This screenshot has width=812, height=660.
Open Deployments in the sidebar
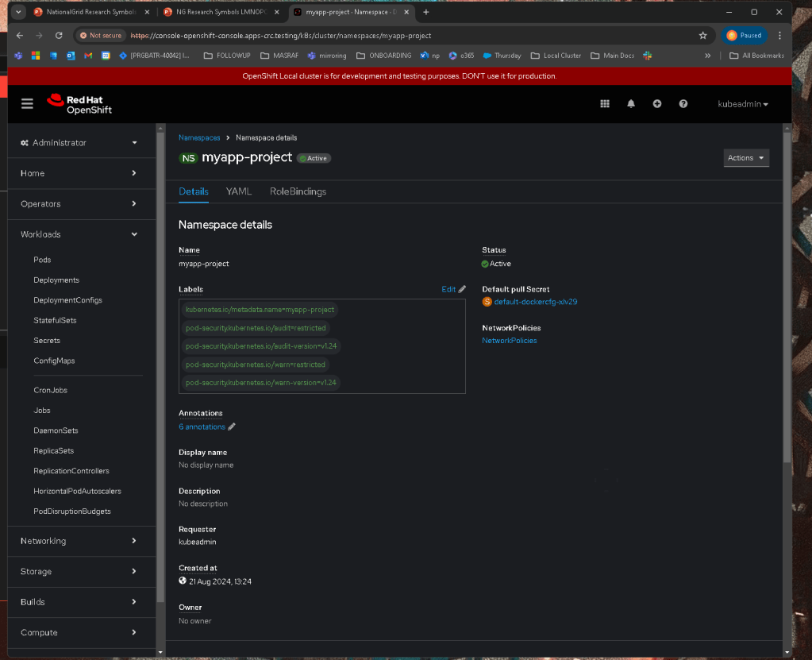pos(56,280)
